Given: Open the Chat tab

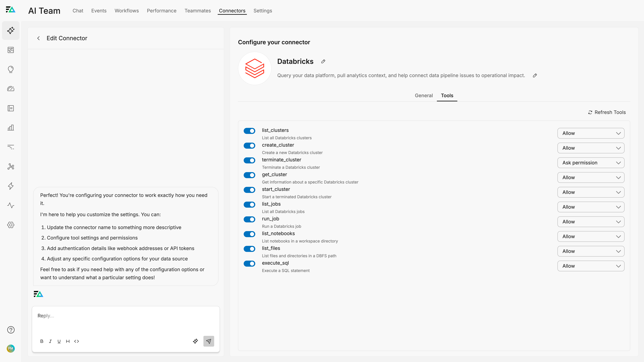Looking at the screenshot, I should point(78,11).
